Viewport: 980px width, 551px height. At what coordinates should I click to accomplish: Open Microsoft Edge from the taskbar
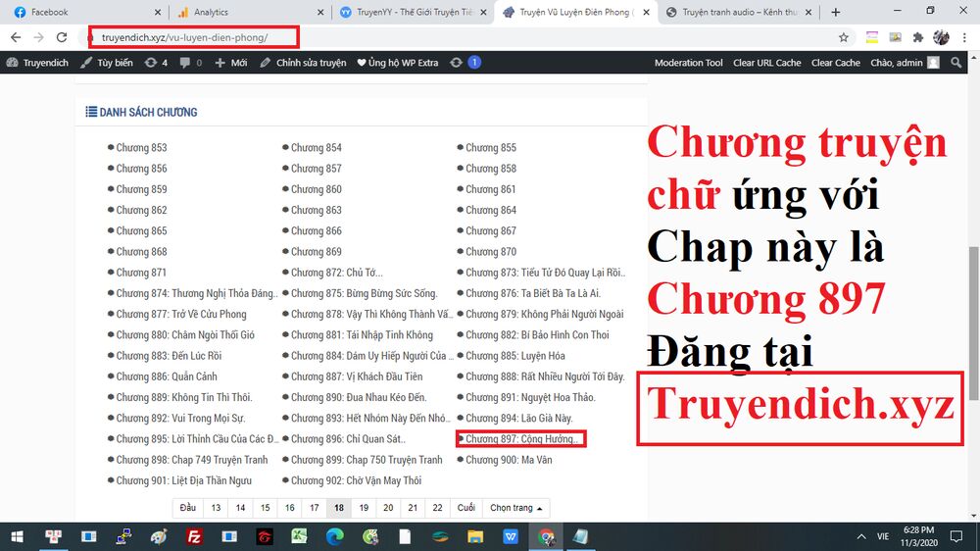coord(334,537)
